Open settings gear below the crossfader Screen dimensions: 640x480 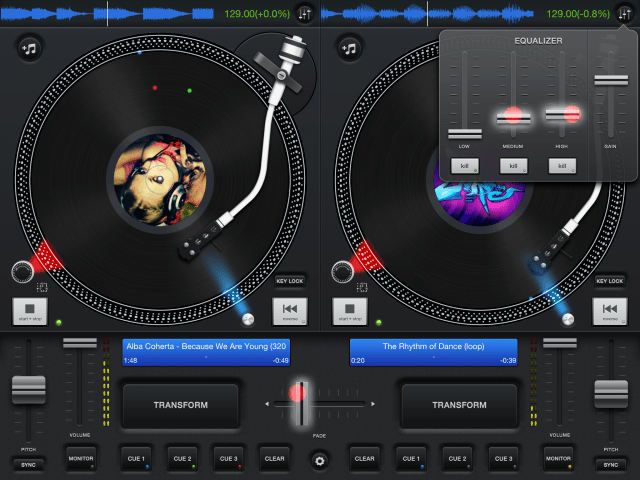pyautogui.click(x=320, y=461)
